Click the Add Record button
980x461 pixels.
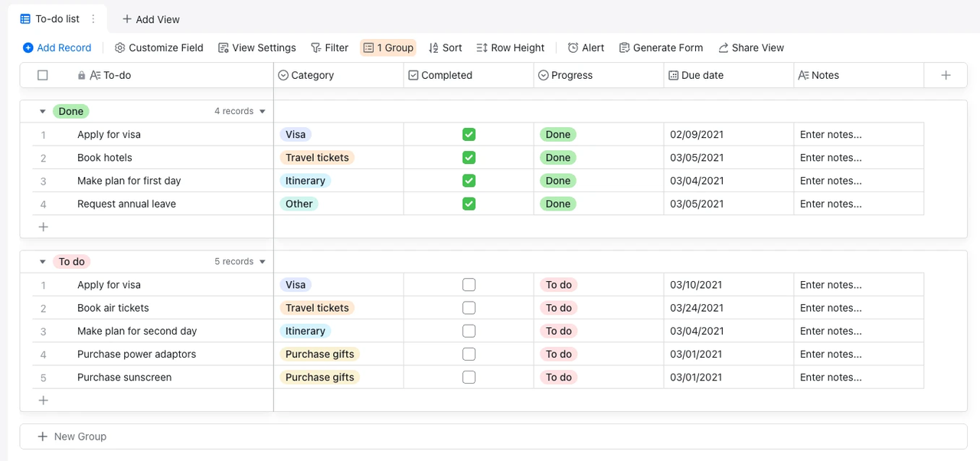57,47
